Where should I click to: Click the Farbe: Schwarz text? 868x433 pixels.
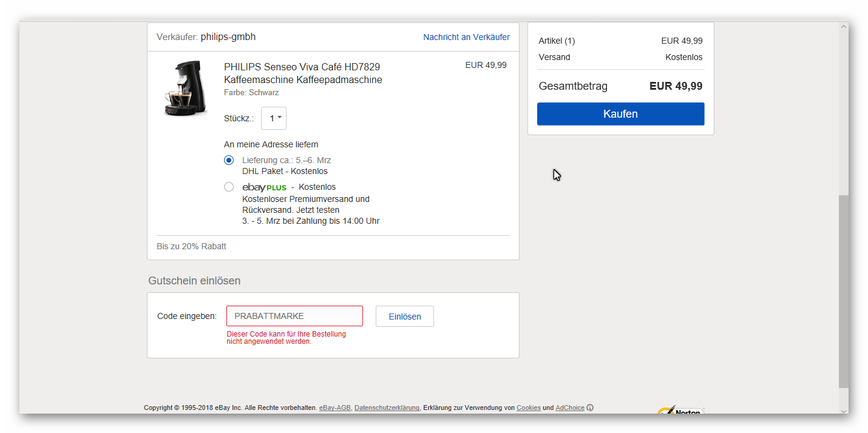tap(251, 93)
